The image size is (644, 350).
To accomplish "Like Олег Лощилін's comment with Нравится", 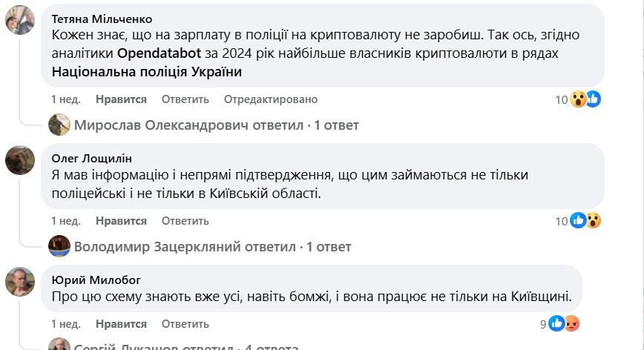I will click(x=121, y=221).
